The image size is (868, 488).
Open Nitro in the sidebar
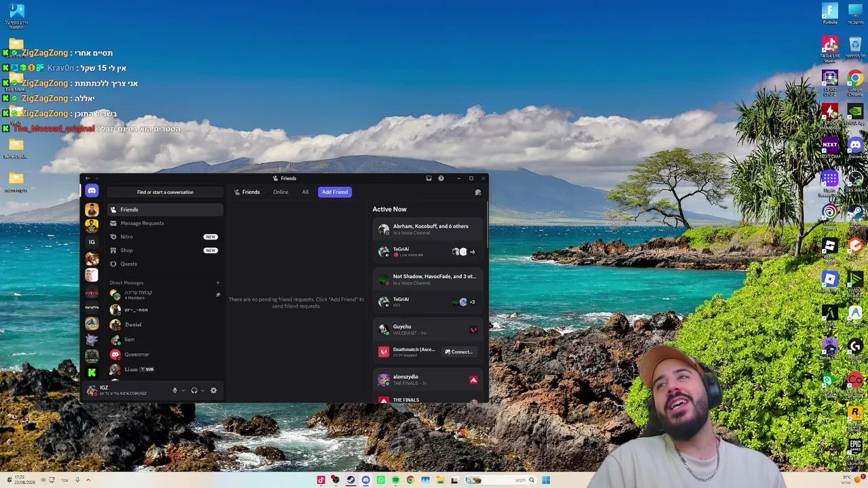165,237
